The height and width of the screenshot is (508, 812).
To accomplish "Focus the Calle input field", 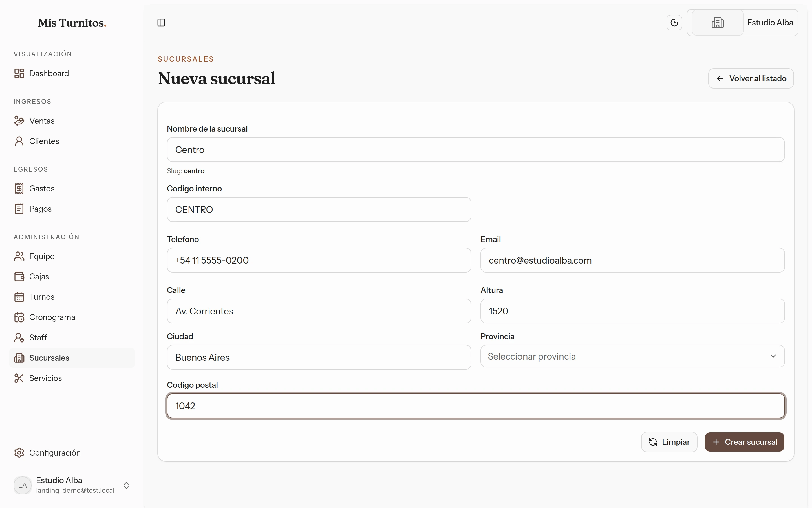I will click(x=319, y=311).
